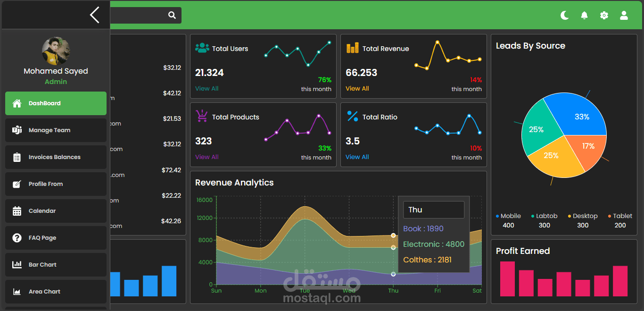Click the calendar icon in sidebar
644x311 pixels.
[x=17, y=211]
